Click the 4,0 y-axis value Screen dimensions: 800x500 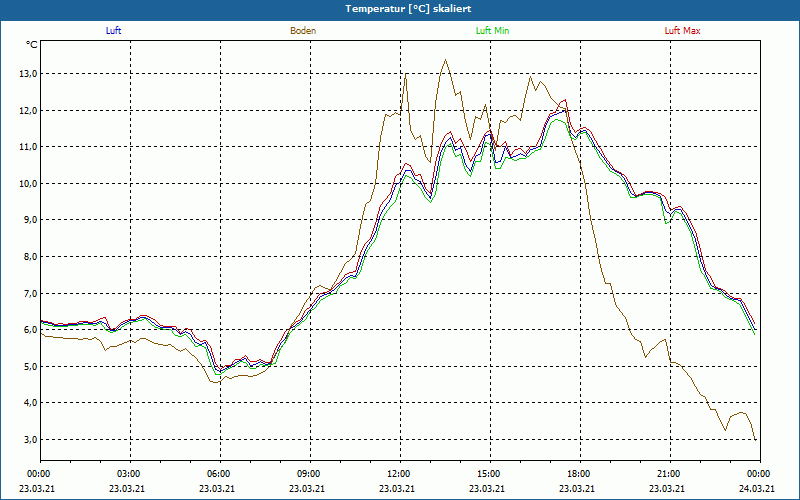click(x=30, y=403)
